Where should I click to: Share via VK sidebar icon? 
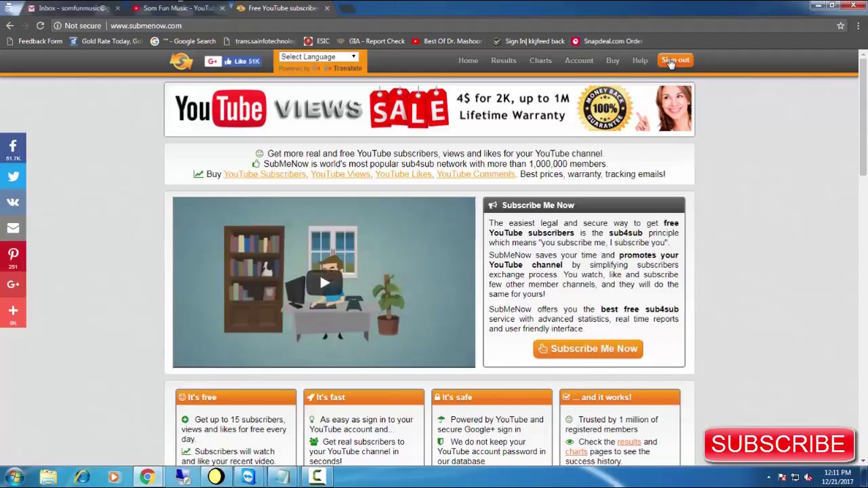(x=13, y=202)
